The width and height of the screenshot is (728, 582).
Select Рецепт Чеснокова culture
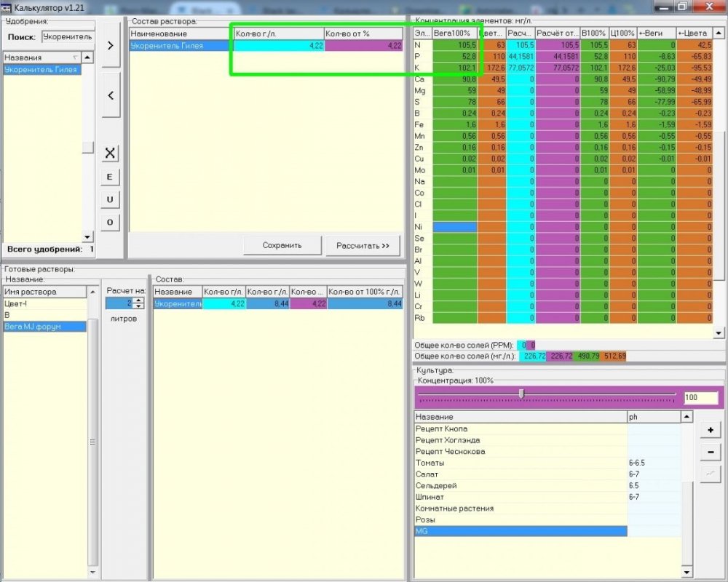pyautogui.click(x=521, y=452)
